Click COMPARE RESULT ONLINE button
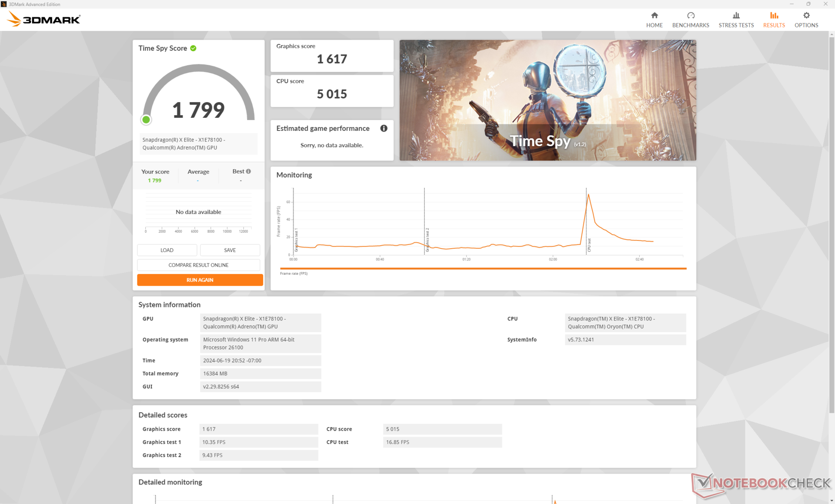Viewport: 835px width, 504px height. pyautogui.click(x=198, y=265)
